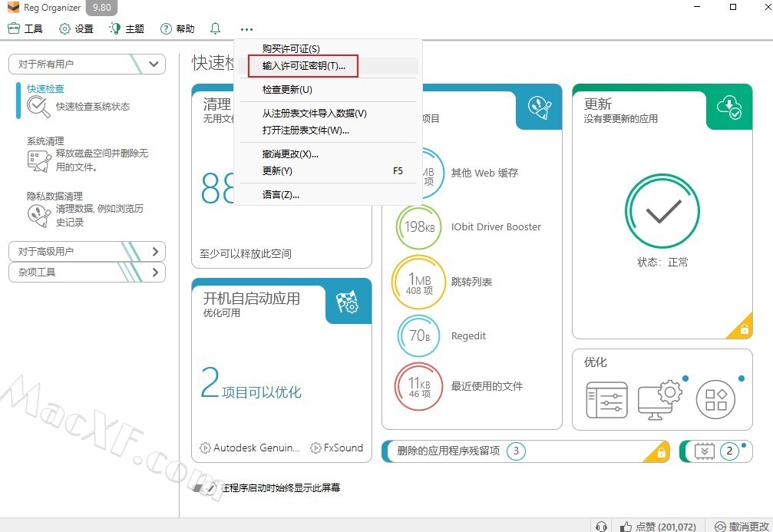Click the circled number 2 badge
This screenshot has height=532, width=773.
729,451
